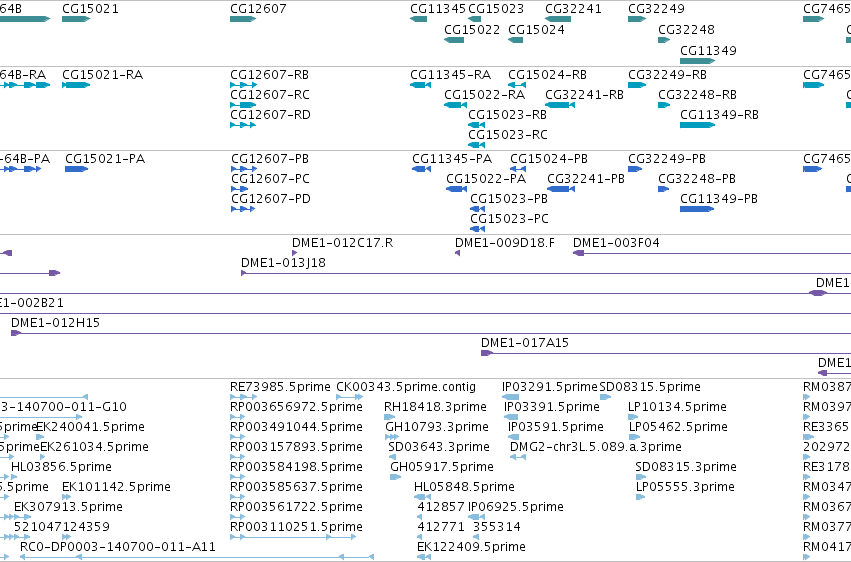
Task: Click the SD08315.5prime EST label
Action: [650, 387]
